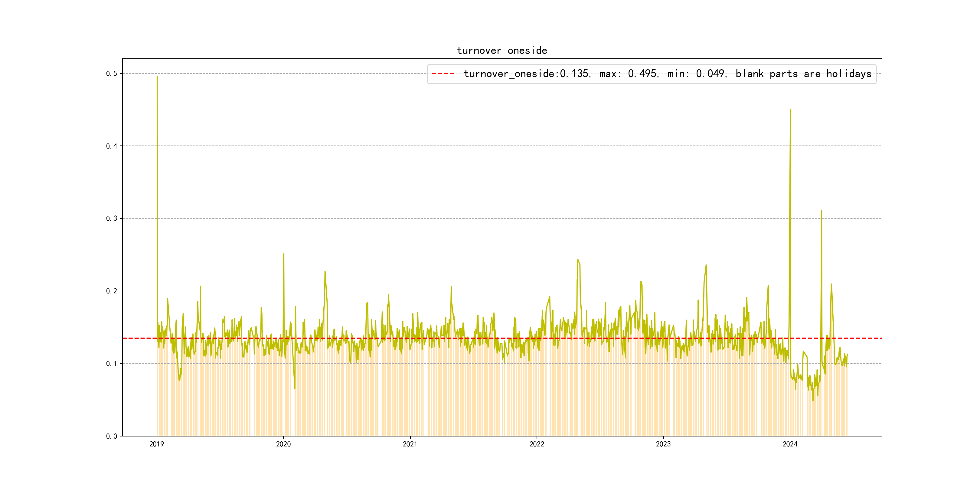
Task: Click the red dashed line legend marker
Action: point(443,74)
